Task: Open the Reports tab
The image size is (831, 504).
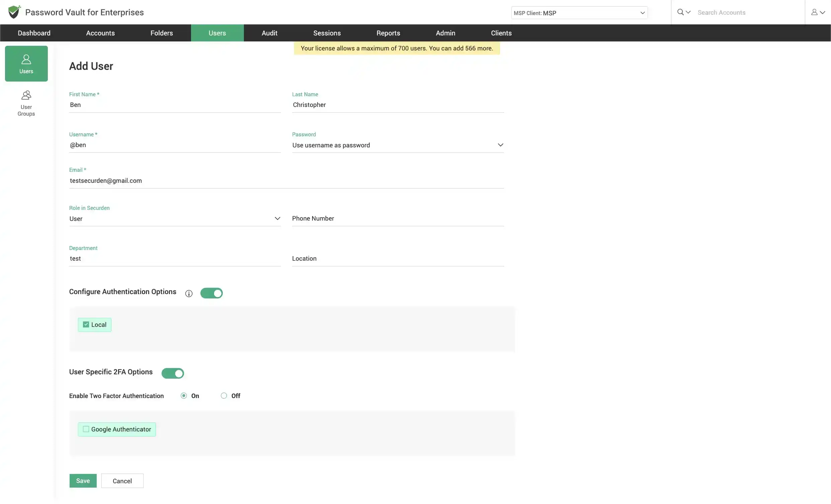Action: (x=388, y=33)
